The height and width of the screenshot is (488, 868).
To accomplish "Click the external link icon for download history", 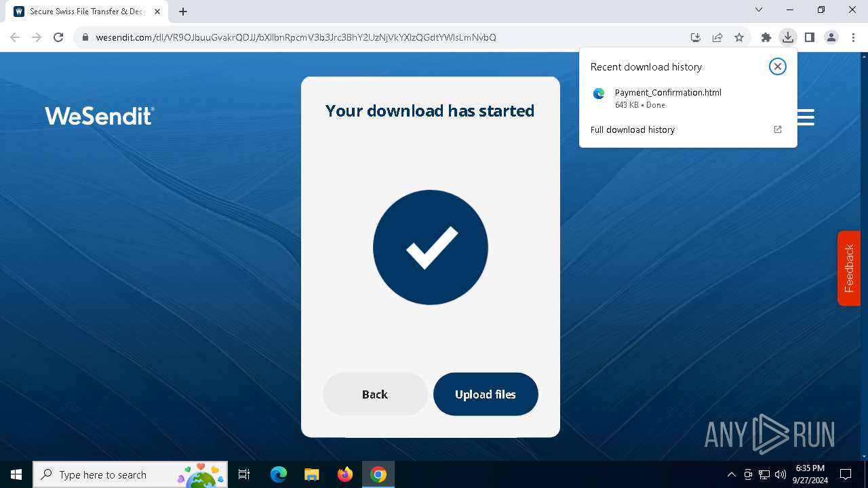I will tap(778, 129).
